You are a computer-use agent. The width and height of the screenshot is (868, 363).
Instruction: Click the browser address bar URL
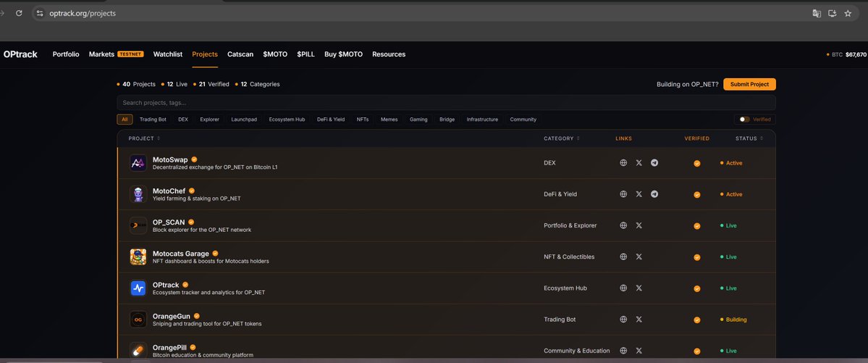[x=83, y=13]
